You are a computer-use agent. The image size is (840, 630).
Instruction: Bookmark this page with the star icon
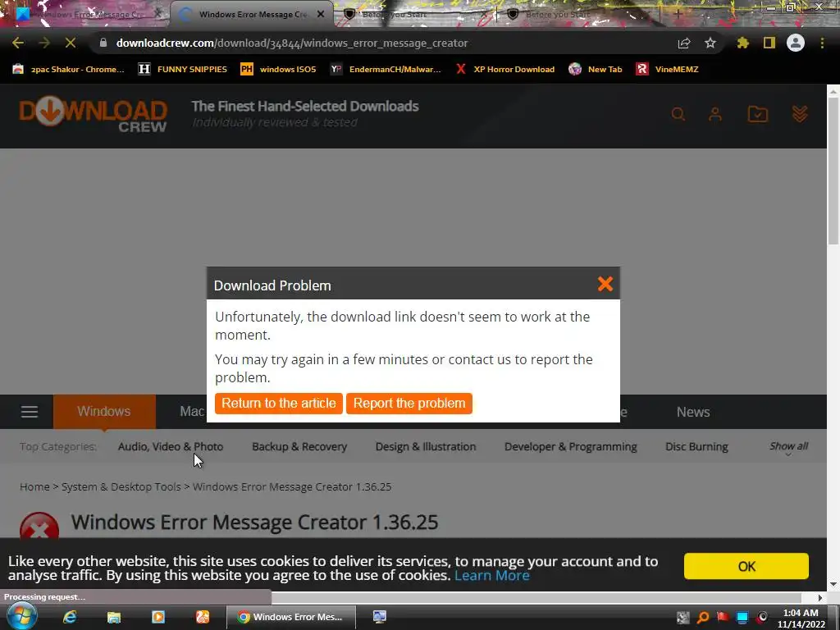[710, 43]
